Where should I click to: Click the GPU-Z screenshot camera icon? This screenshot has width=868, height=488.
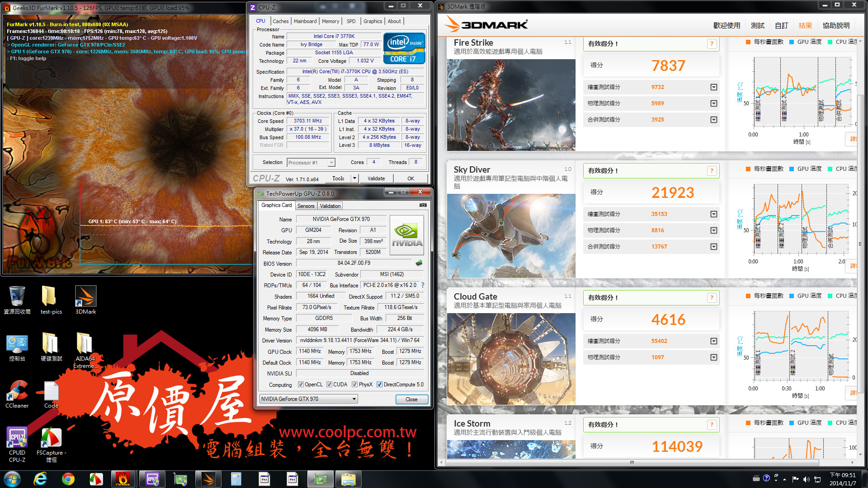(423, 205)
